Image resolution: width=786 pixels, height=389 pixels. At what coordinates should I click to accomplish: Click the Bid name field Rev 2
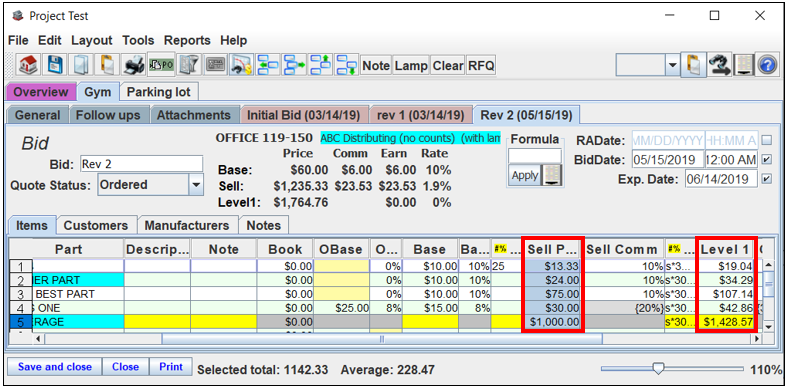point(141,164)
